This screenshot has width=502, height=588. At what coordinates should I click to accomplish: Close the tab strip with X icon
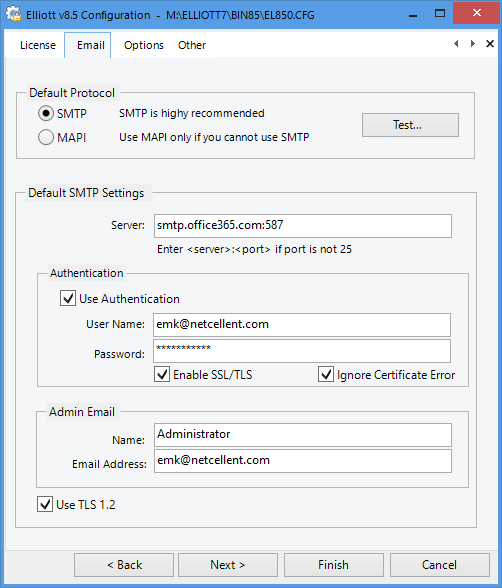490,44
